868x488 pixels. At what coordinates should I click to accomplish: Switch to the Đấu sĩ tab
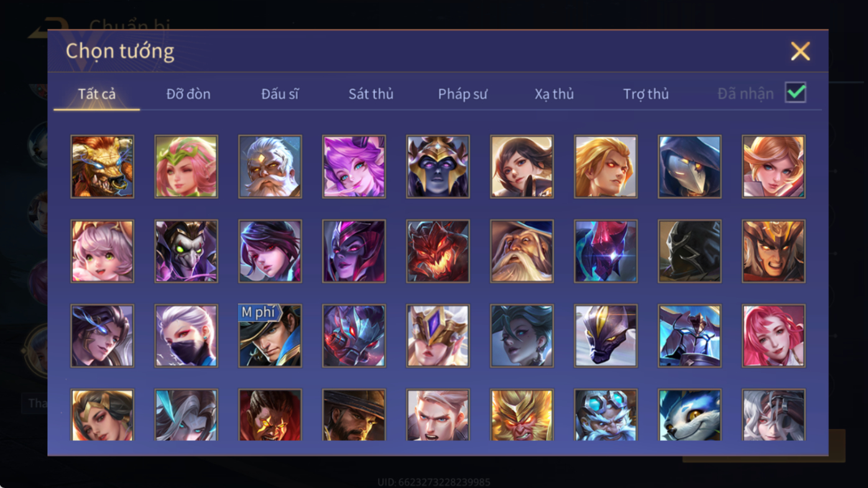(280, 94)
